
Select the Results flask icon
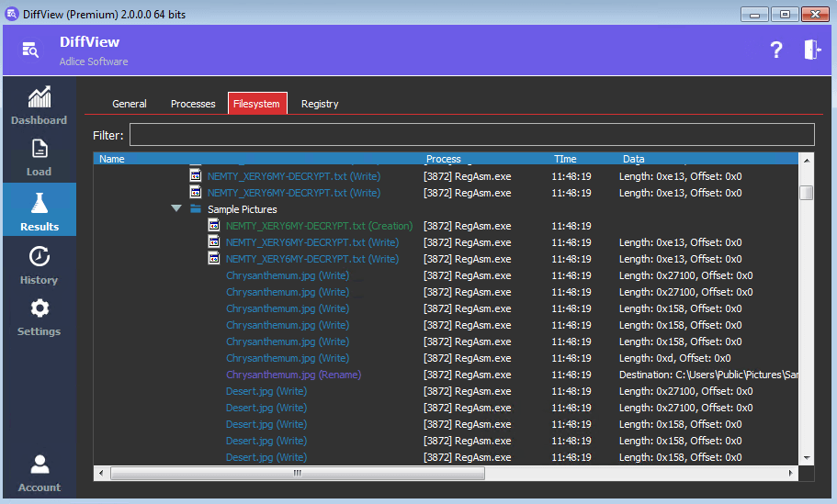pyautogui.click(x=39, y=204)
